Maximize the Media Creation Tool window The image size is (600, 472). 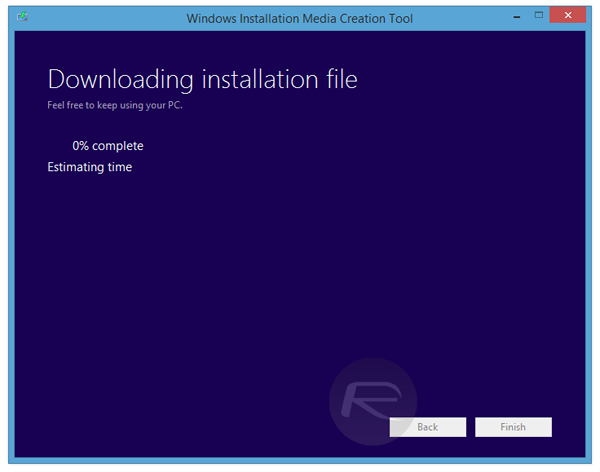pos(539,15)
